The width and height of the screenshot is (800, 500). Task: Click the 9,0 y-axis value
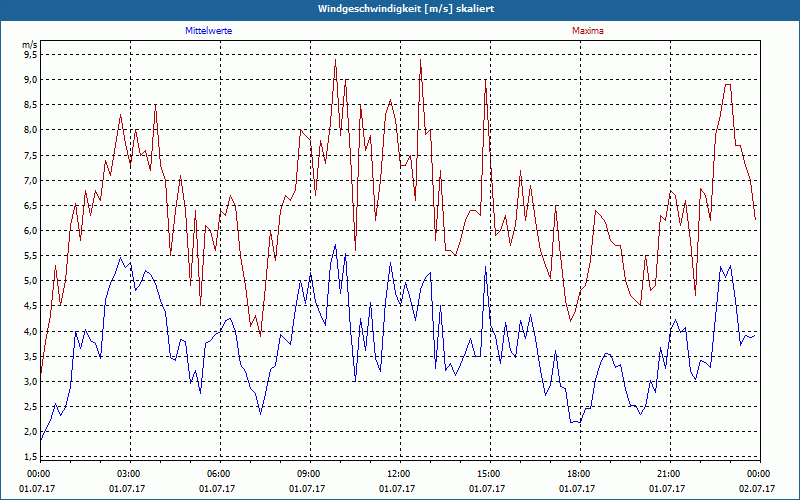(x=30, y=80)
